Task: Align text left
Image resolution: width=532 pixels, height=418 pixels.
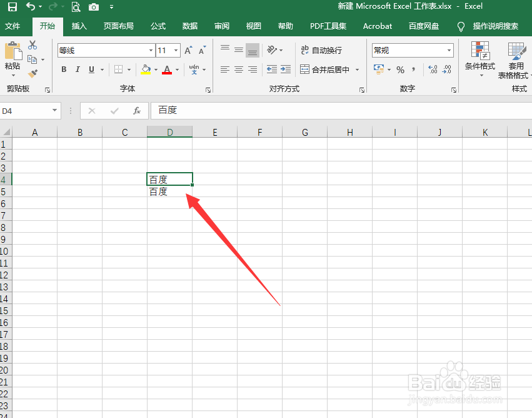Action: pos(224,69)
